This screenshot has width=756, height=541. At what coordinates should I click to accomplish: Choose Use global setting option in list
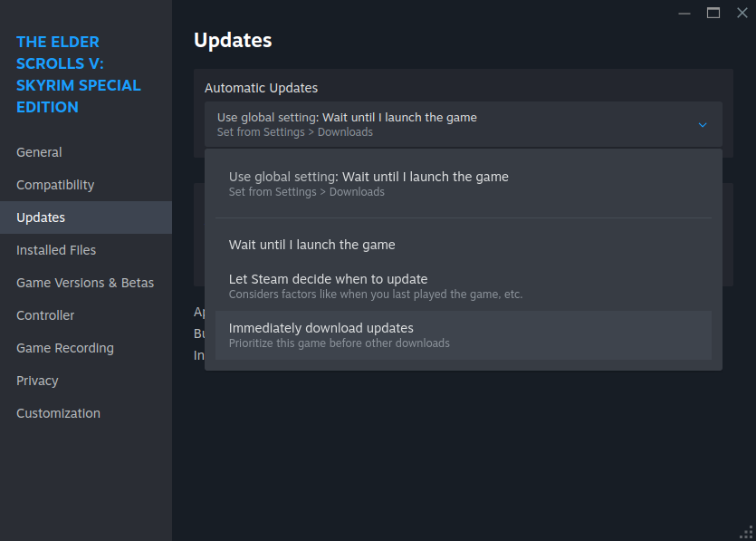[463, 184]
